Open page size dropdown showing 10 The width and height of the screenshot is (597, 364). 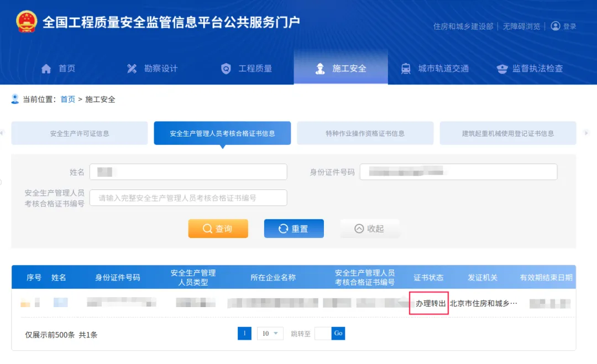(270, 334)
